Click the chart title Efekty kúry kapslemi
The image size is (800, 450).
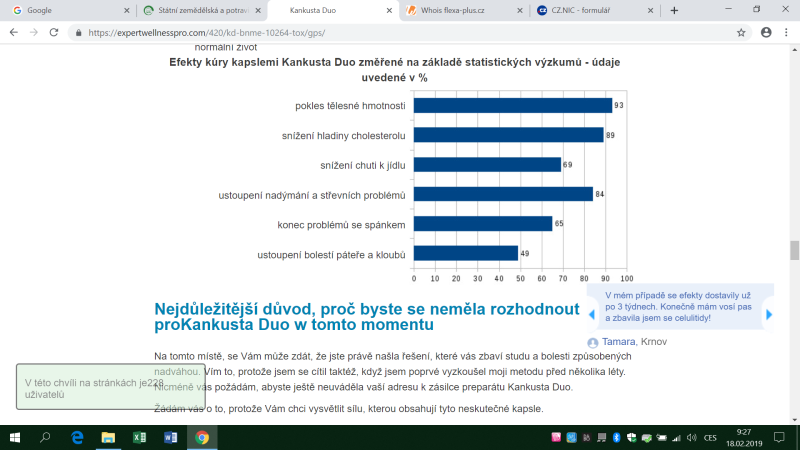point(394,70)
